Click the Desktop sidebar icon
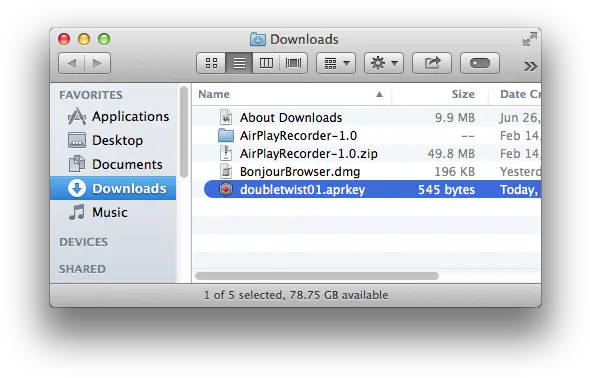The image size is (590, 378). 77,140
